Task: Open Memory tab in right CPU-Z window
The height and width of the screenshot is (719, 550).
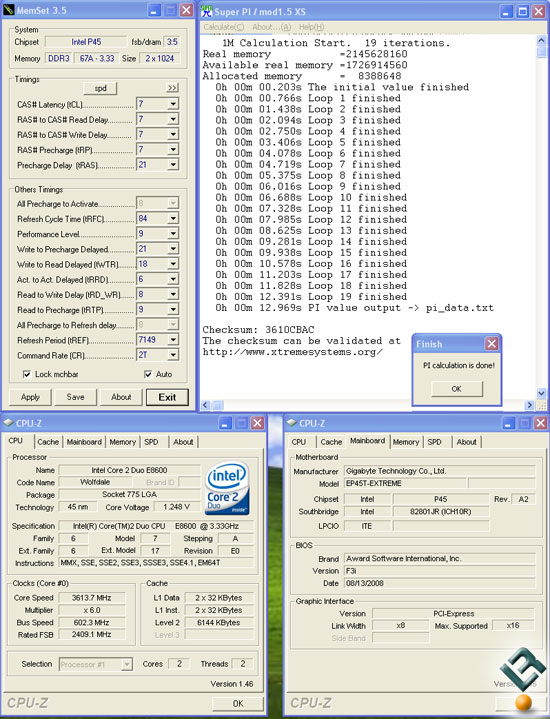Action: pos(406,442)
